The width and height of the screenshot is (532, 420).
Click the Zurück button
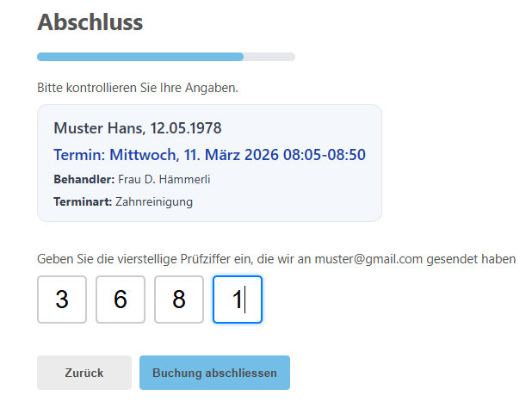click(84, 373)
